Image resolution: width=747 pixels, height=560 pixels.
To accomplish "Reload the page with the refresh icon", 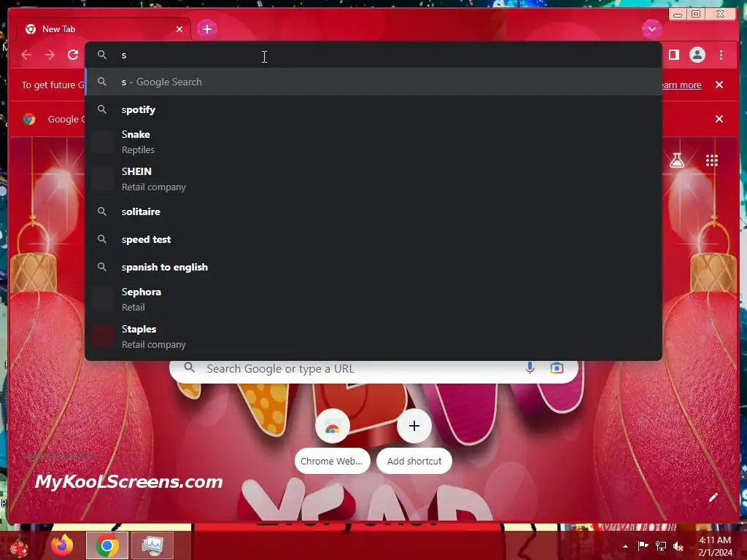I will (73, 55).
